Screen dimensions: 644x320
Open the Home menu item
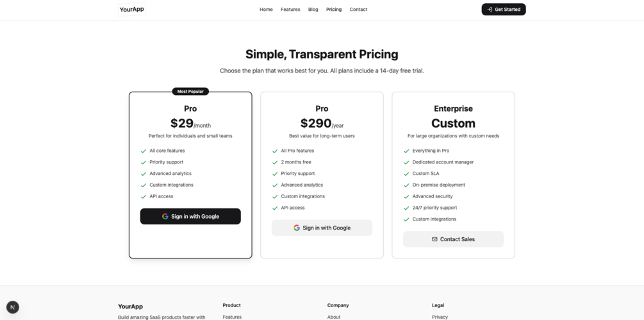[x=266, y=10]
